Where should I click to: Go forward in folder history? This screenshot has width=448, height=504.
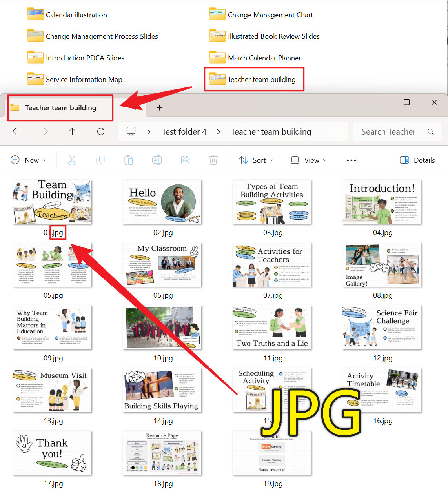[44, 131]
